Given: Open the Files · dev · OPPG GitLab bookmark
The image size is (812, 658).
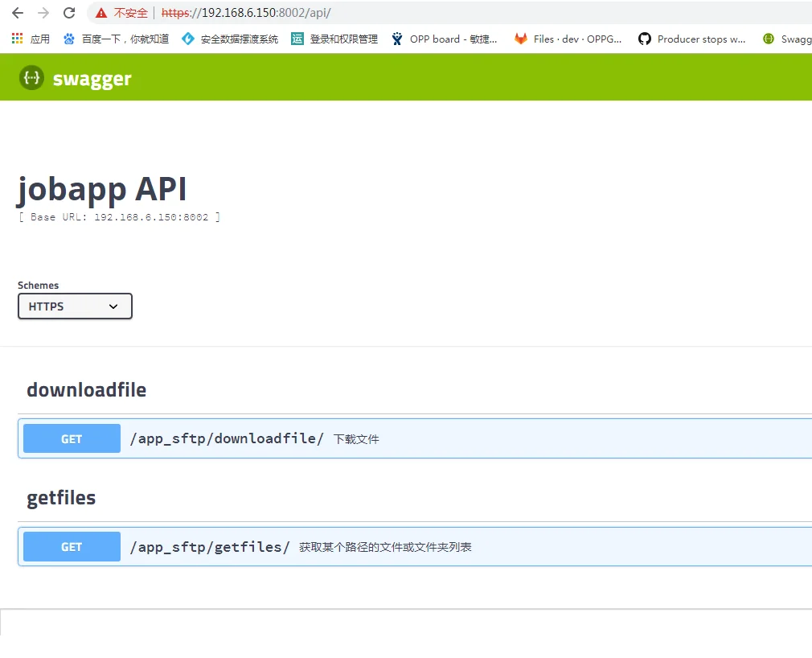Looking at the screenshot, I should pos(568,39).
